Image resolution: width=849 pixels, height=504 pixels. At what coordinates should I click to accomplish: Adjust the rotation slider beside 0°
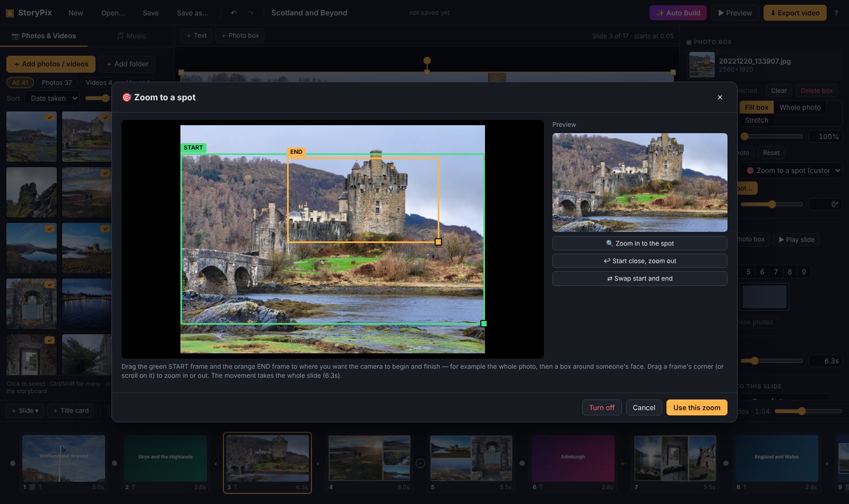(772, 204)
